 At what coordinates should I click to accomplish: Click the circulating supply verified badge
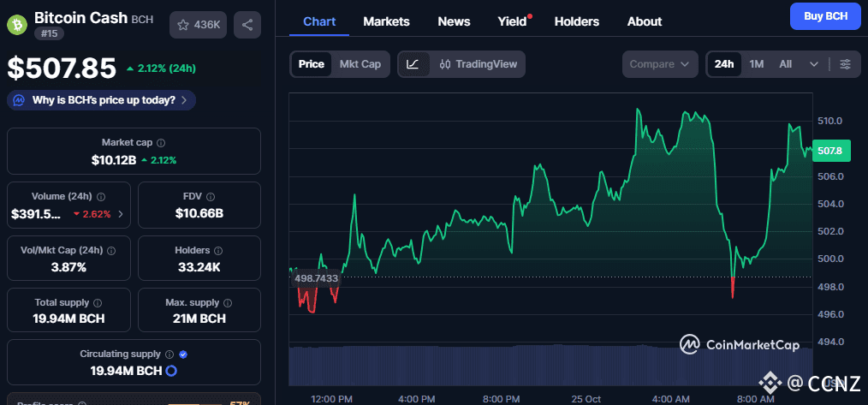pyautogui.click(x=183, y=354)
